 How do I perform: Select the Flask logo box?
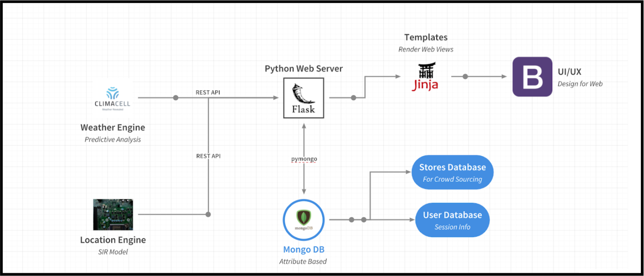pos(304,98)
